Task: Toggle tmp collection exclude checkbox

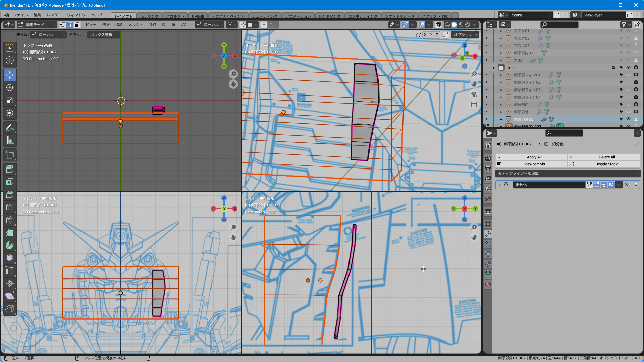Action: click(x=614, y=68)
